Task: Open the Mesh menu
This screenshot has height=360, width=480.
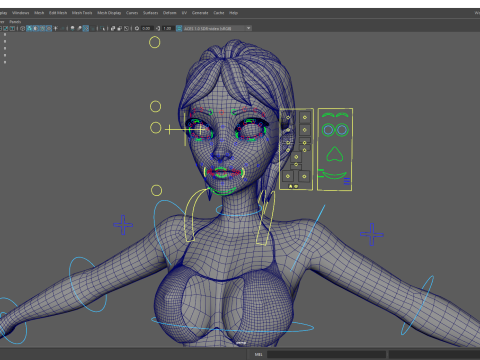Action: 39,13
